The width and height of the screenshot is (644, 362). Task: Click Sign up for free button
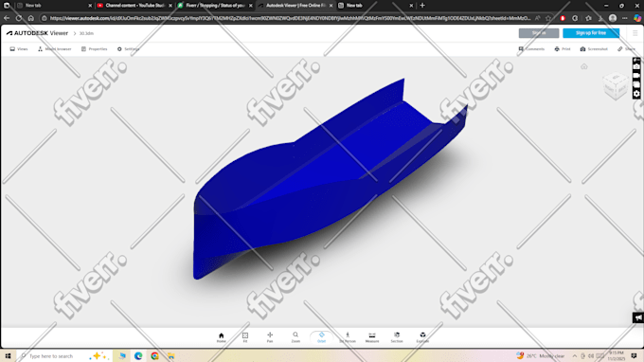tap(591, 33)
